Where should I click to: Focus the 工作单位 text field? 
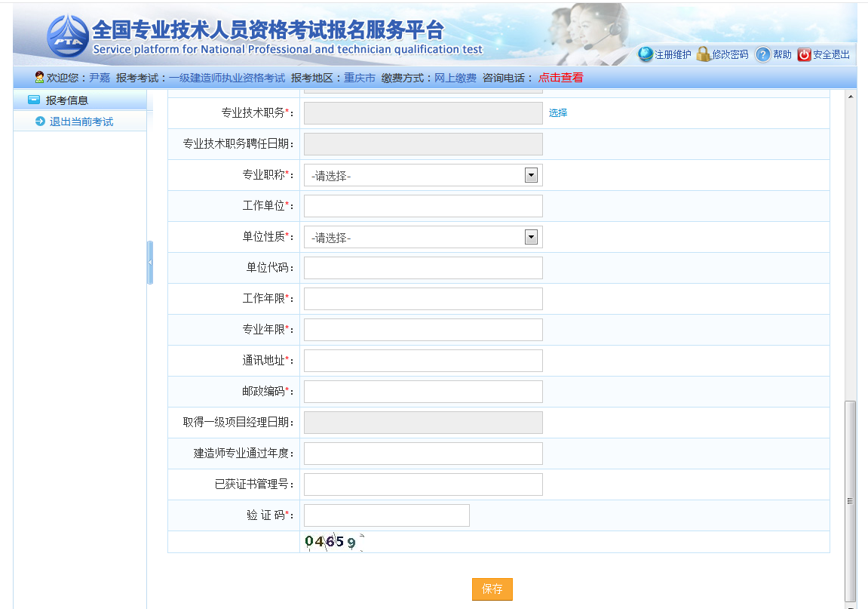422,206
